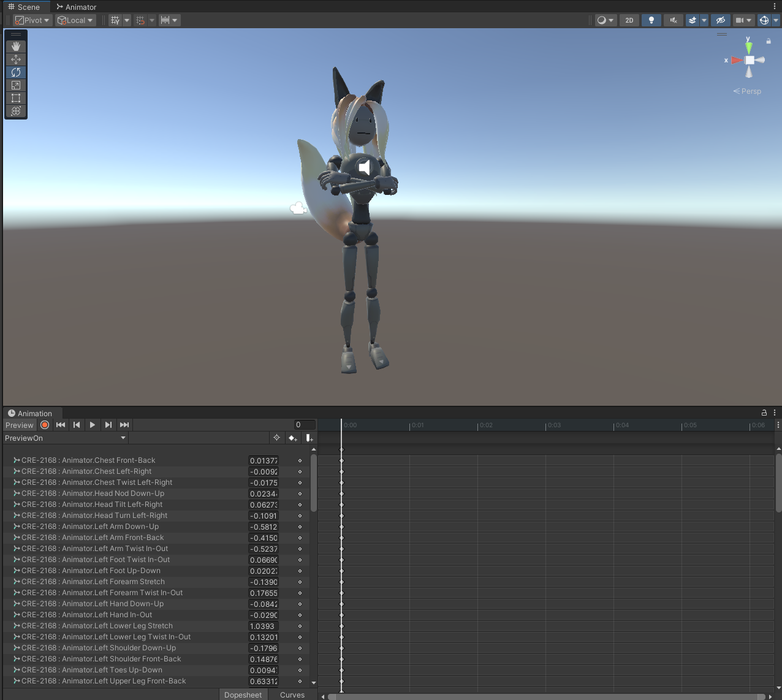The width and height of the screenshot is (782, 700).
Task: Click the timeline horizontal scrollbar
Action: (x=546, y=696)
